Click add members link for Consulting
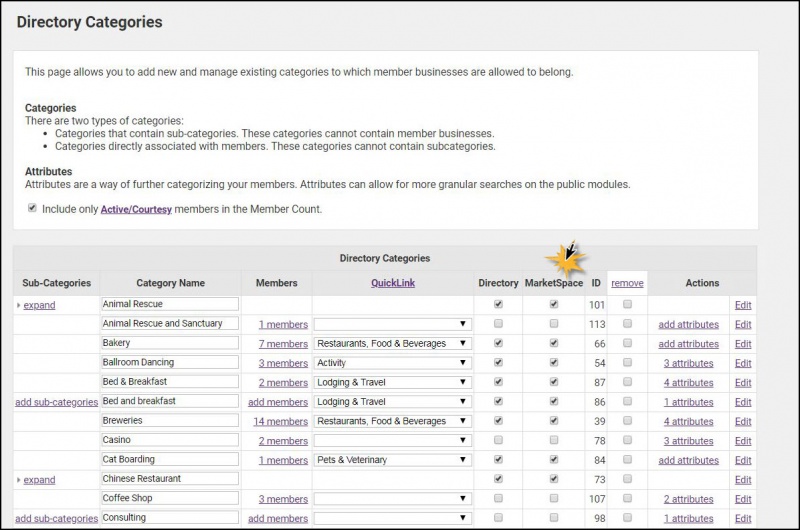 278,518
